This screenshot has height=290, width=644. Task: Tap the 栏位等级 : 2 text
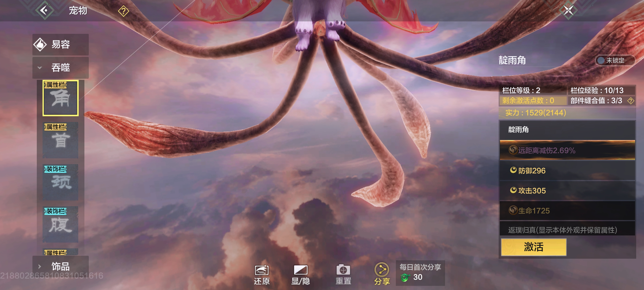coord(521,90)
